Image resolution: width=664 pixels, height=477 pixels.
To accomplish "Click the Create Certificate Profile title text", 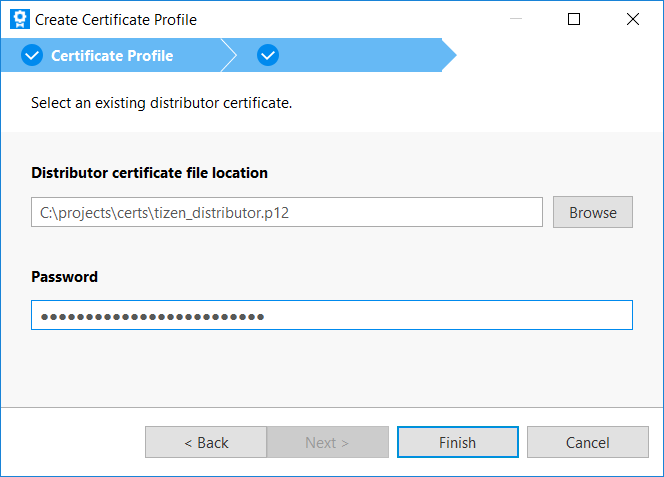I will coord(116,19).
